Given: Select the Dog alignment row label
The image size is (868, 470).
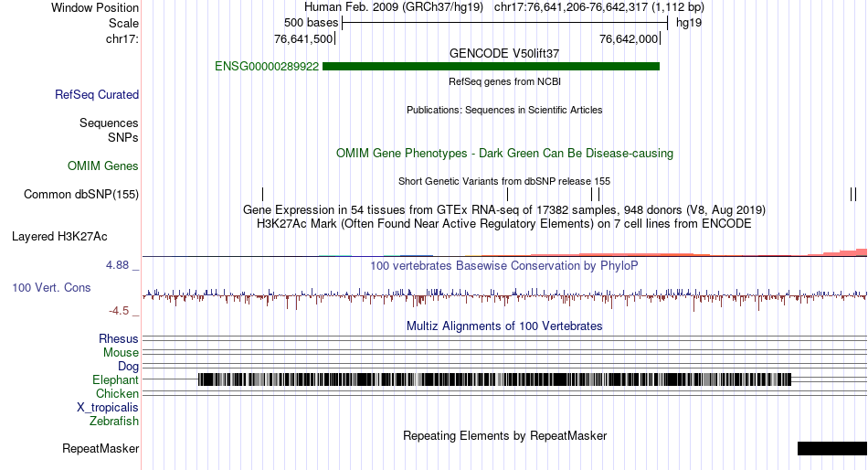Looking at the screenshot, I should pyautogui.click(x=128, y=367).
